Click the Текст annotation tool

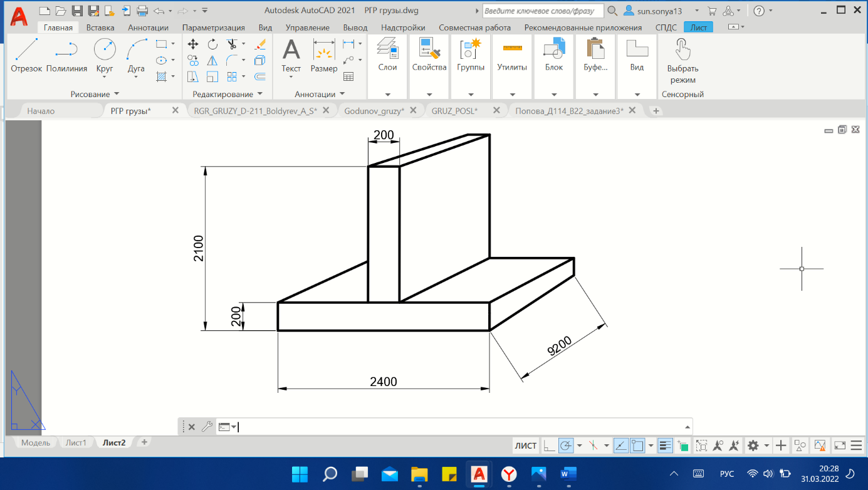coord(291,55)
